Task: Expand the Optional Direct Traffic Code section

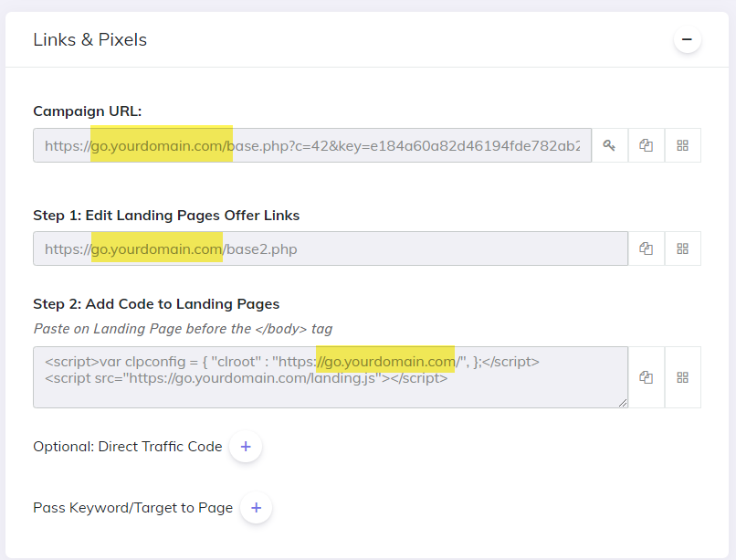Action: click(x=245, y=447)
